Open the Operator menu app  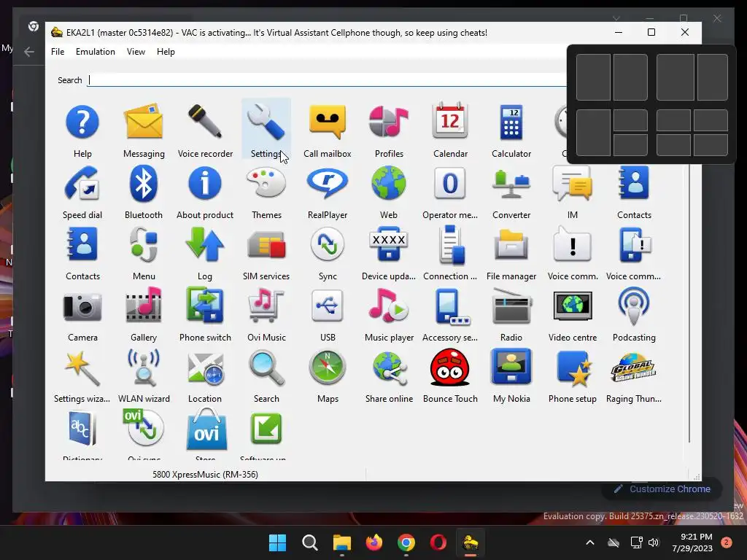[x=450, y=184]
